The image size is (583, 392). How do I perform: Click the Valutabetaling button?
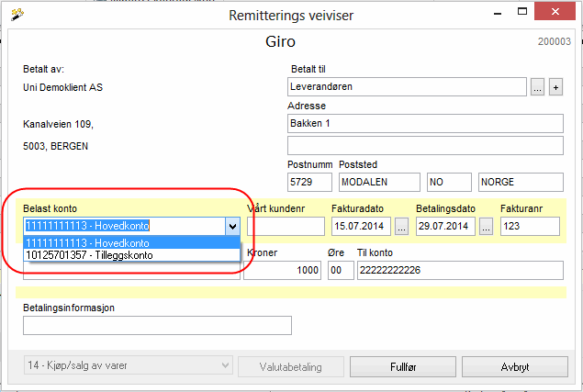click(x=289, y=367)
